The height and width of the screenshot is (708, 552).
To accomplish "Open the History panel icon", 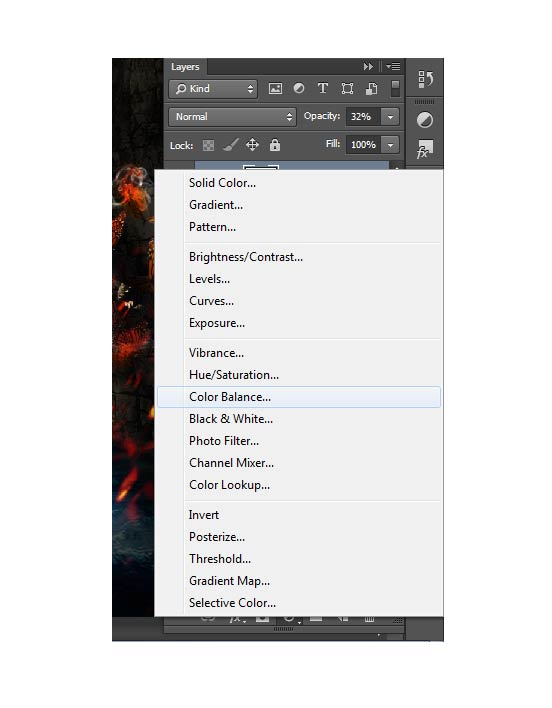I will click(425, 79).
